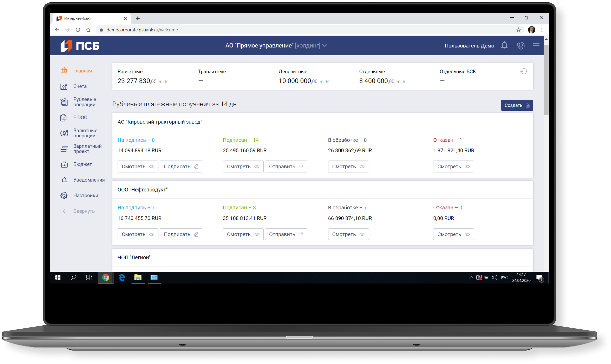Click Создать to create payment order
This screenshot has height=364, width=611.
point(517,105)
